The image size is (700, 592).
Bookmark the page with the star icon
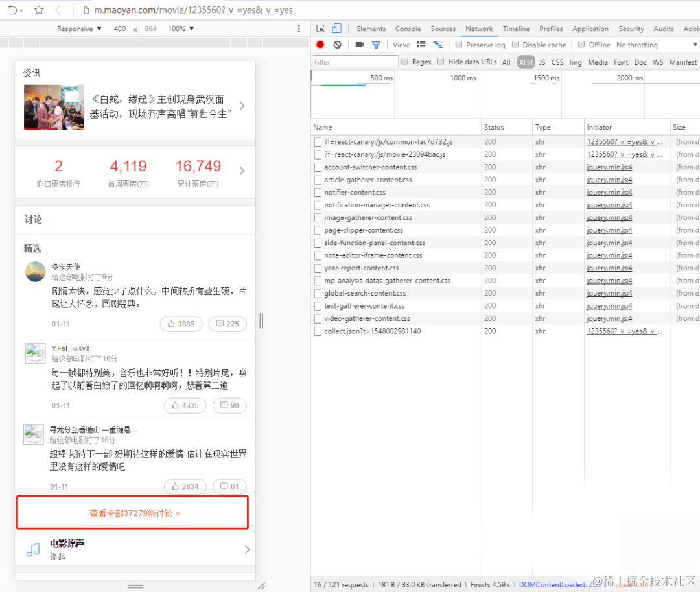tap(39, 10)
